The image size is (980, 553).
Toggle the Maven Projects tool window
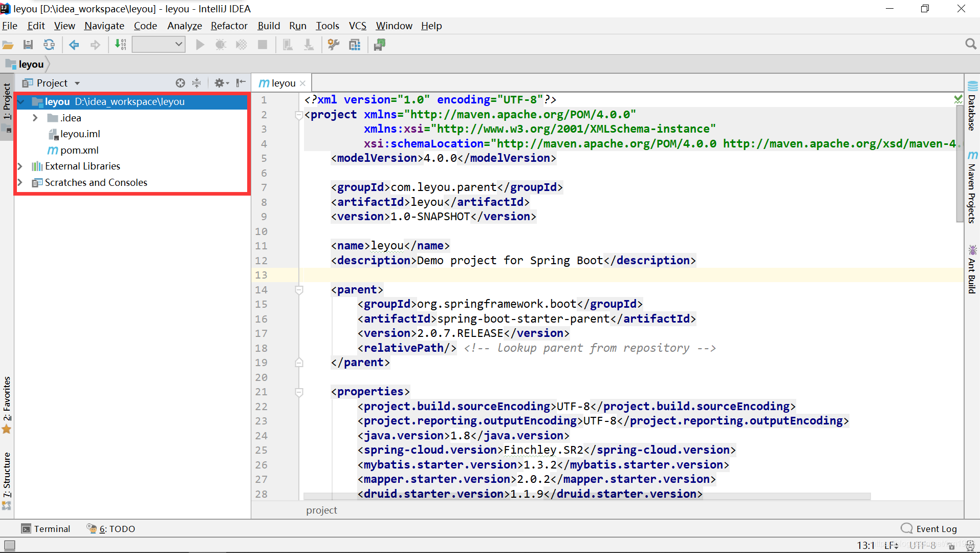972,187
